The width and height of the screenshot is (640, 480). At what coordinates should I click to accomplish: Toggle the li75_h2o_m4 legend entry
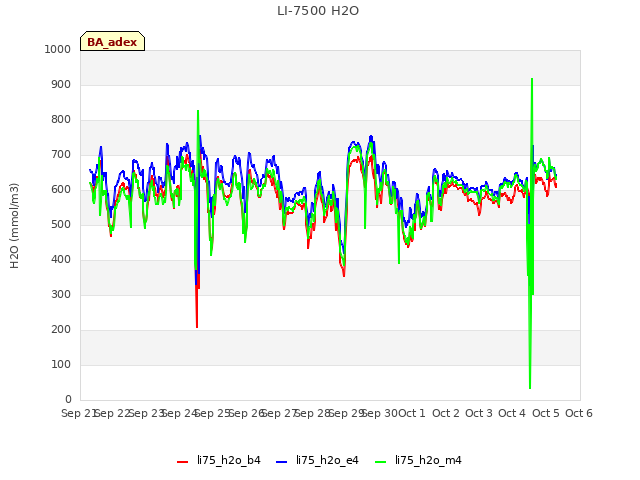pyautogui.click(x=418, y=460)
